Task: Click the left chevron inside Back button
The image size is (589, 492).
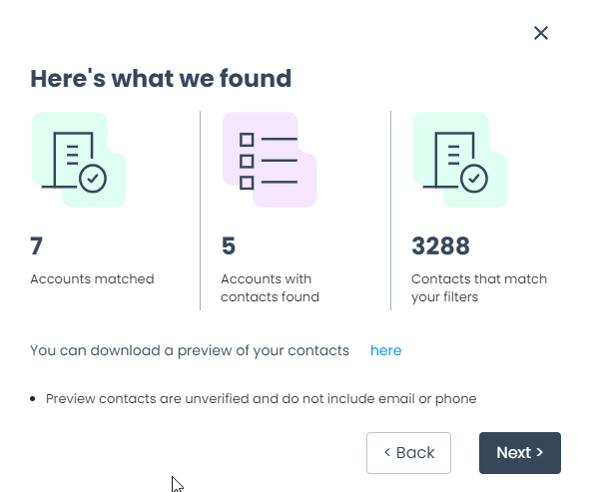Action: click(x=387, y=452)
